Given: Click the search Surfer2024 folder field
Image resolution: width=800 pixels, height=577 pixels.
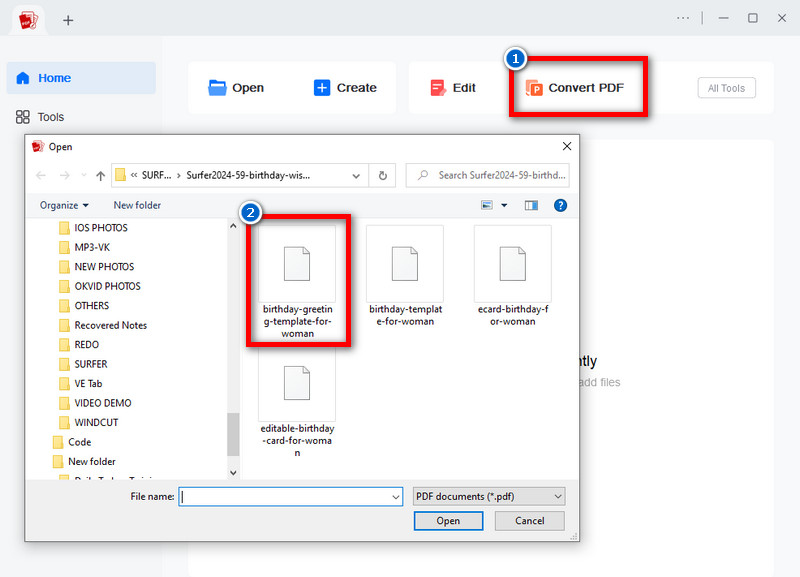Looking at the screenshot, I should coord(487,175).
